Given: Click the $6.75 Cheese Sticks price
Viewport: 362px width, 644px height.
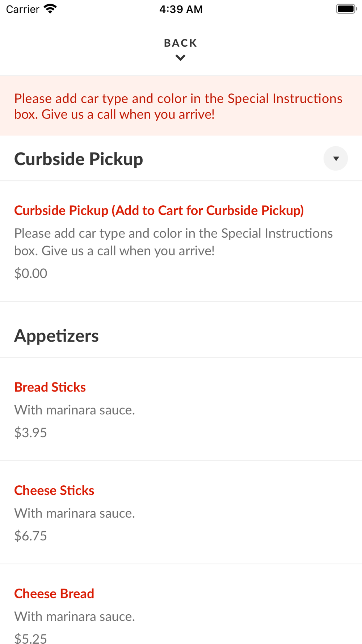Looking at the screenshot, I should pyautogui.click(x=31, y=536).
